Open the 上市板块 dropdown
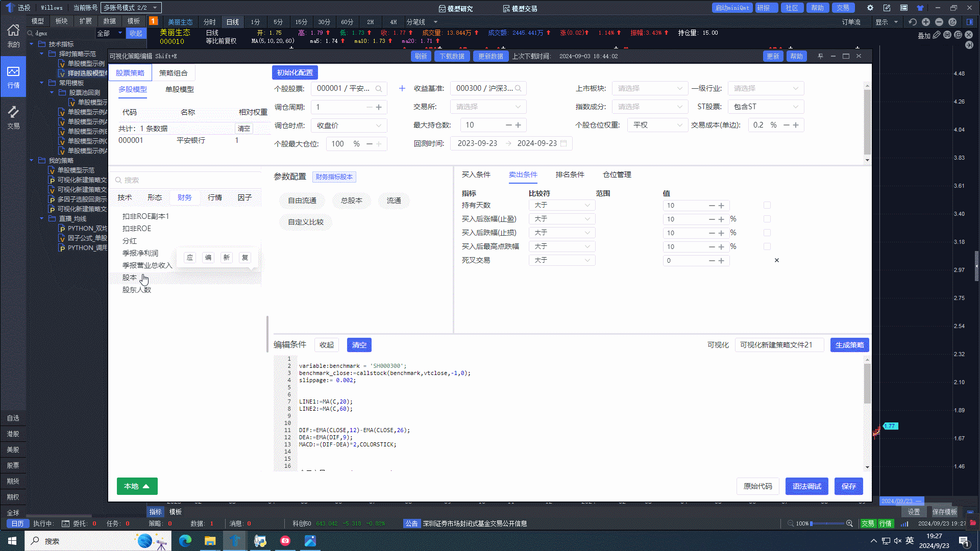Screen dimensions: 980x551 point(650,88)
